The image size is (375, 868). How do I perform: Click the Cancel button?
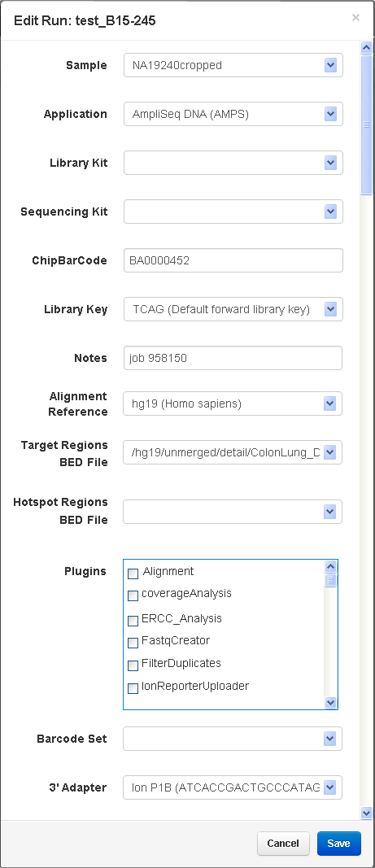[x=283, y=843]
